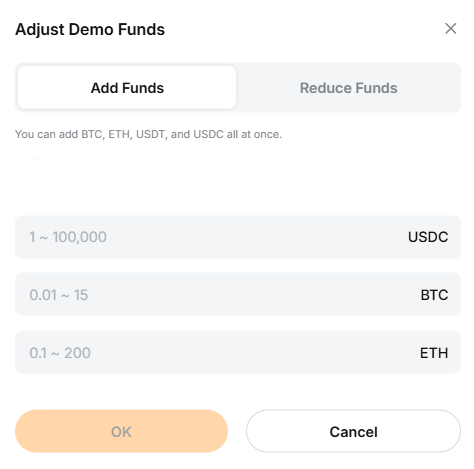This screenshot has height=469, width=474.
Task: Click the USDC currency label
Action: (428, 237)
